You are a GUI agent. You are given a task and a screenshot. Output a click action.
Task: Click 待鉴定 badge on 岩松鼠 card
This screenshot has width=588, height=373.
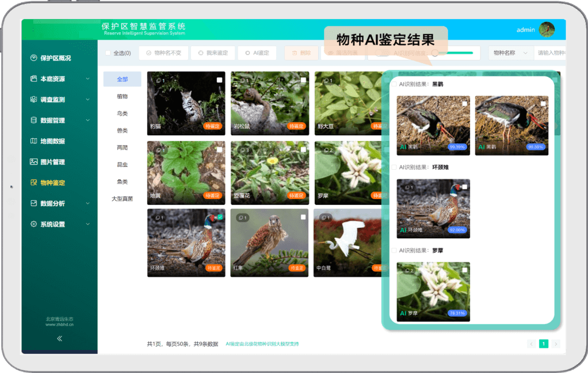pyautogui.click(x=297, y=126)
